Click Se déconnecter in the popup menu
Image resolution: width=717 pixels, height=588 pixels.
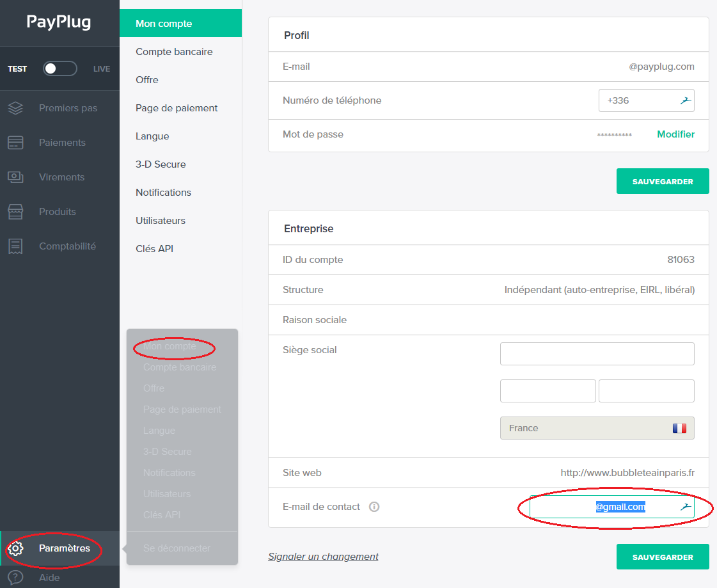177,548
